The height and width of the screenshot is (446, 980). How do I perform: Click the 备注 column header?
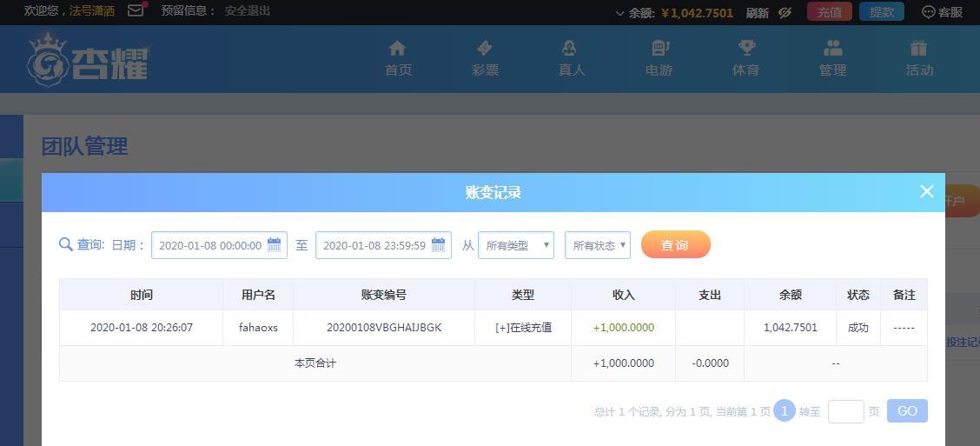[904, 295]
